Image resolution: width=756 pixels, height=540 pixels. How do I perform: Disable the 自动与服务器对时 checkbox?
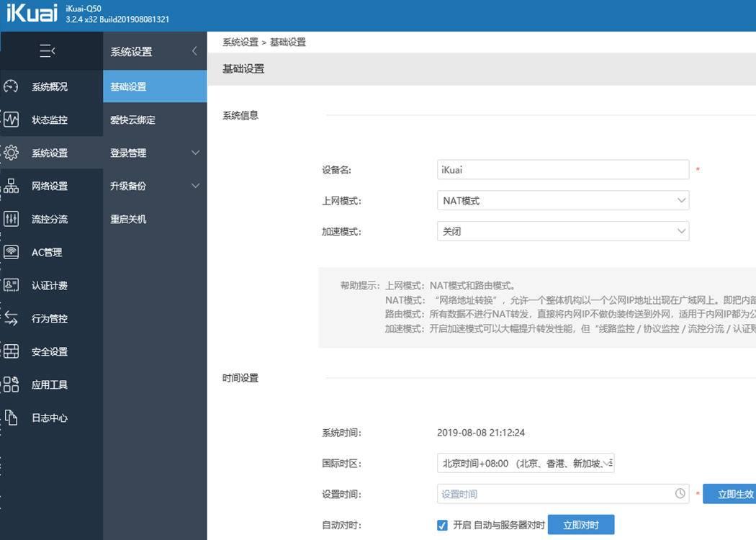click(443, 524)
